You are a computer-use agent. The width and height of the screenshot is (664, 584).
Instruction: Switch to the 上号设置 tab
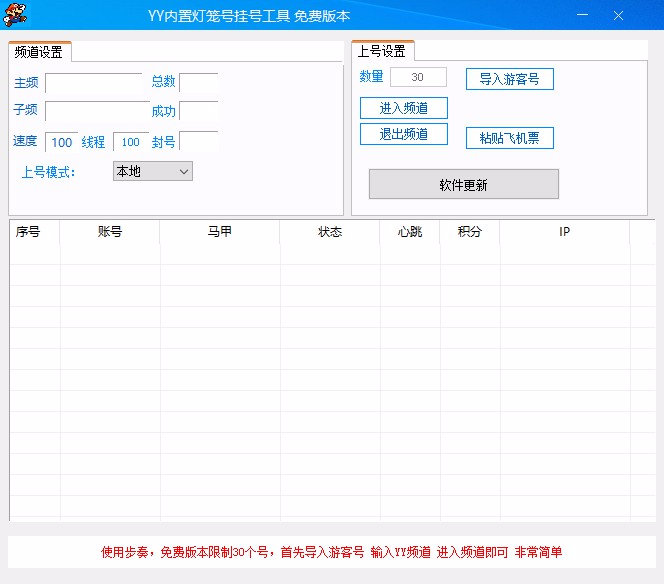click(x=382, y=51)
